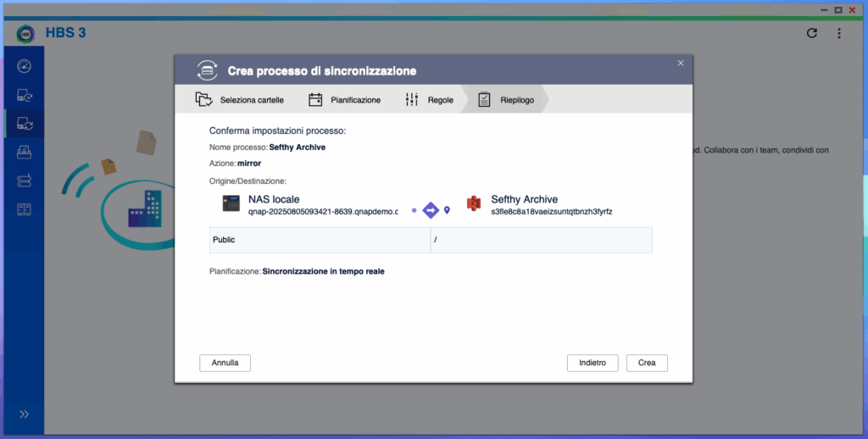Open the Backup & Restore sidebar section
868x439 pixels.
click(24, 95)
